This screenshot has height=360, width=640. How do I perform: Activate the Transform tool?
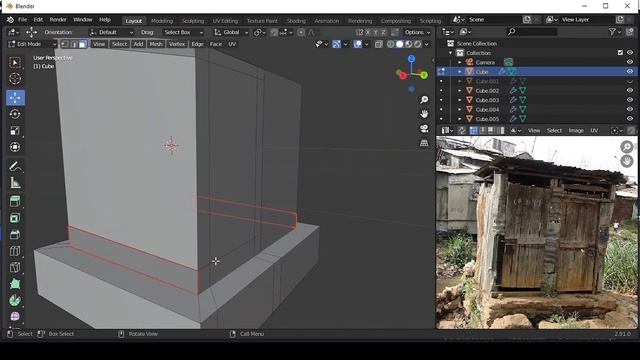[15, 147]
